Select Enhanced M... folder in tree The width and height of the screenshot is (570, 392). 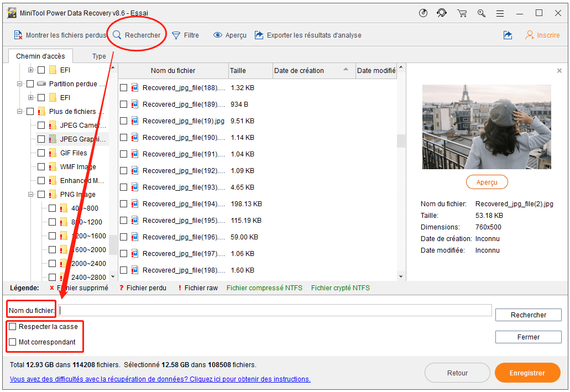82,180
